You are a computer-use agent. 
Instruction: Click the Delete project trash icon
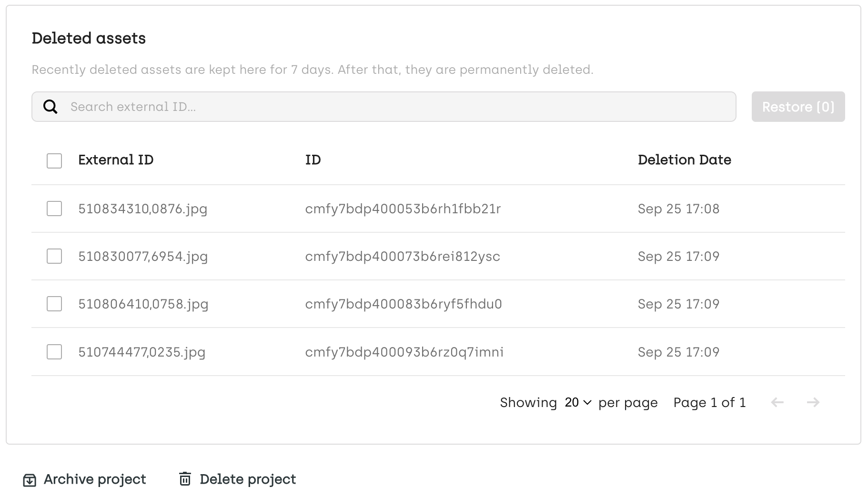(185, 479)
